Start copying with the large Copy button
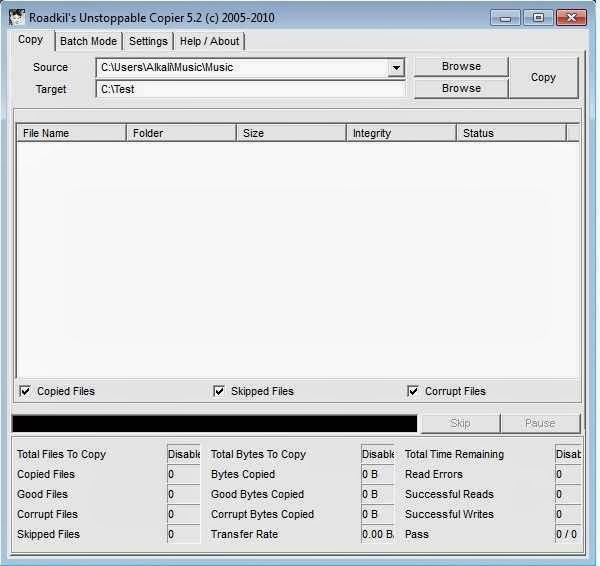600x566 pixels. pos(543,78)
